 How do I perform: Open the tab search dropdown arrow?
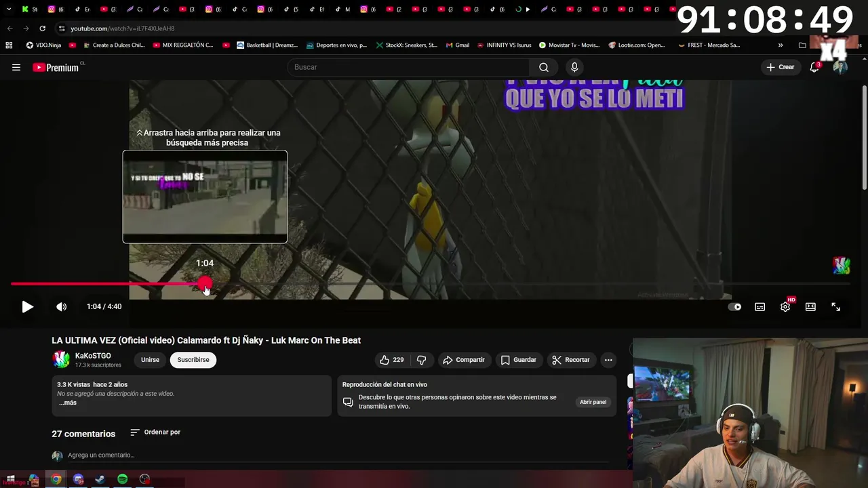tap(9, 9)
